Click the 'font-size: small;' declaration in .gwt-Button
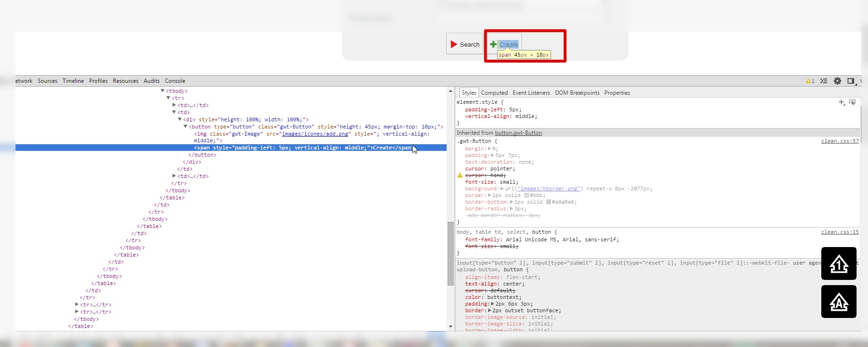 point(491,182)
